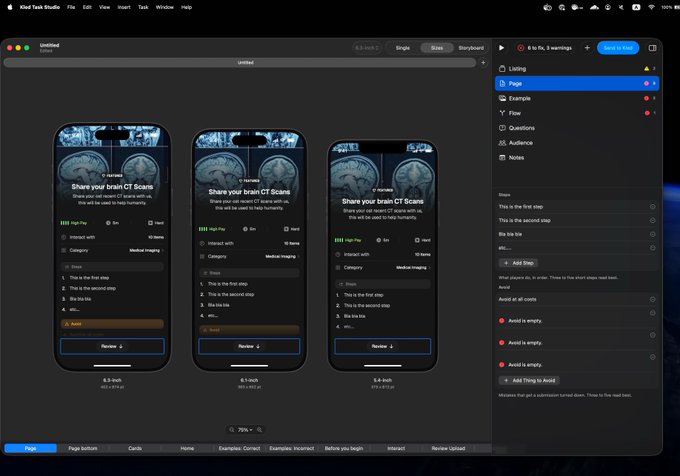Remove the 'Bla bla bla' step

pos(652,234)
